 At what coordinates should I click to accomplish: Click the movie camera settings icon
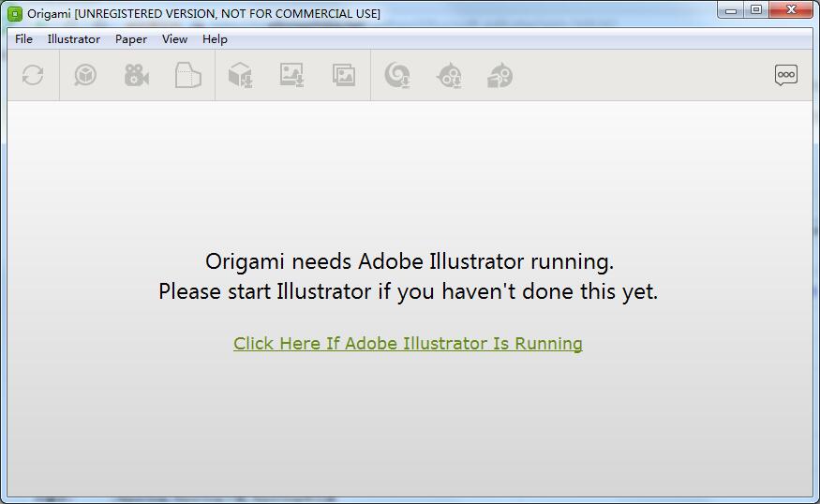[137, 75]
